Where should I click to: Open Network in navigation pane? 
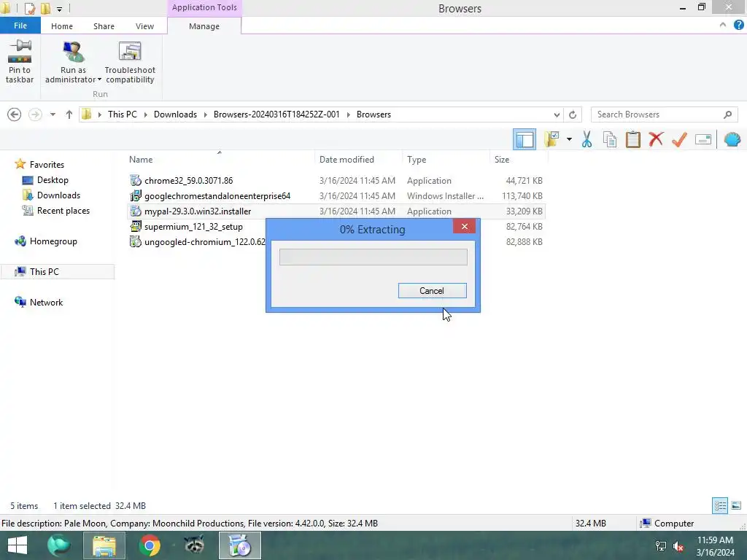coord(46,302)
